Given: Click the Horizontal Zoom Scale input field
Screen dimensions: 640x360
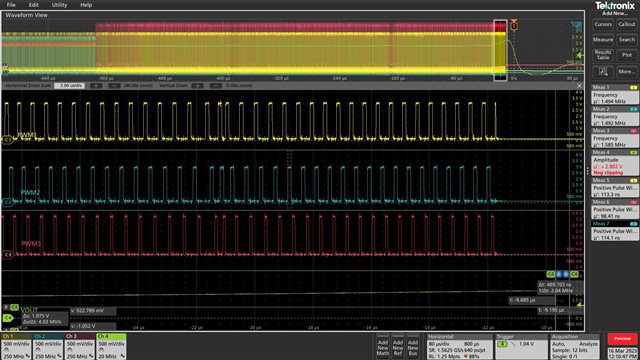Looking at the screenshot, I should (70, 86).
